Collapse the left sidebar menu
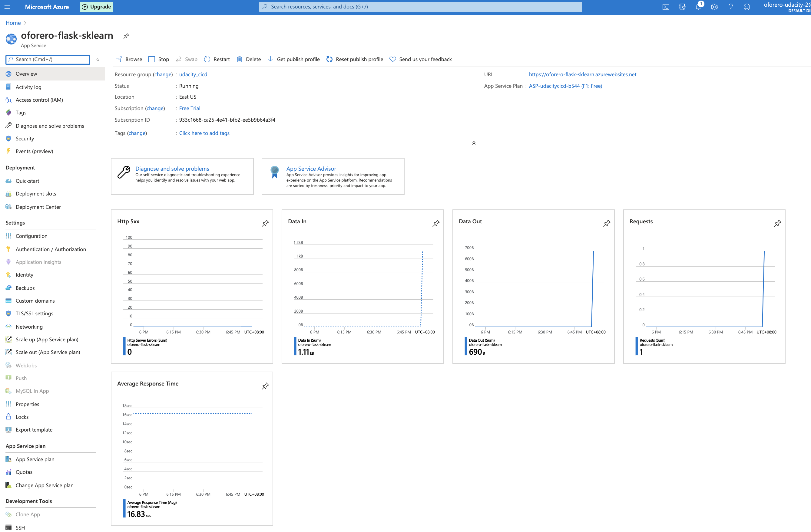 click(98, 60)
